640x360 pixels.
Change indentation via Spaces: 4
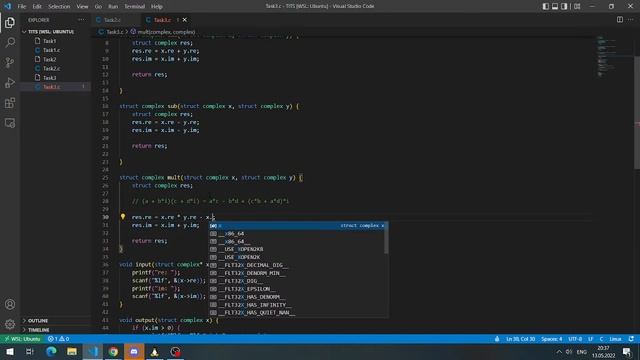click(551, 339)
